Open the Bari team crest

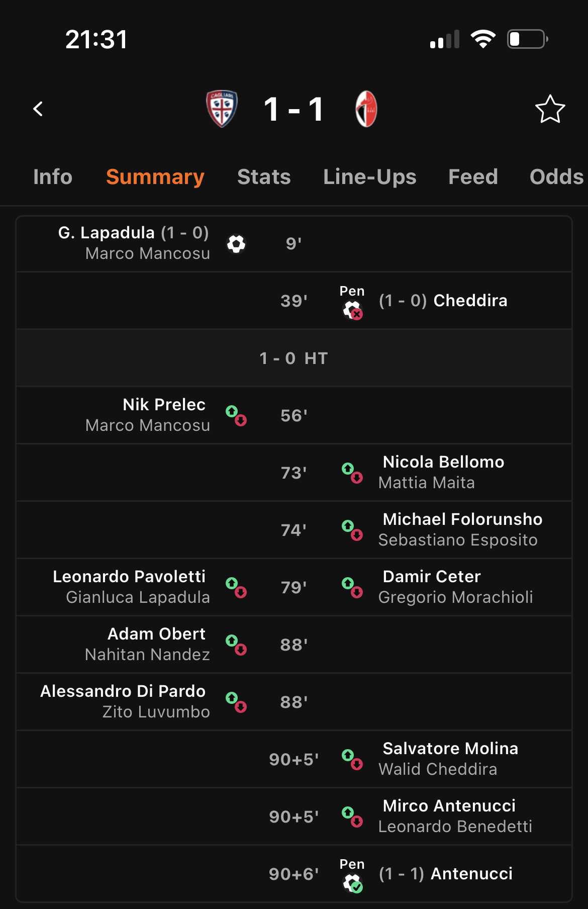coord(366,109)
